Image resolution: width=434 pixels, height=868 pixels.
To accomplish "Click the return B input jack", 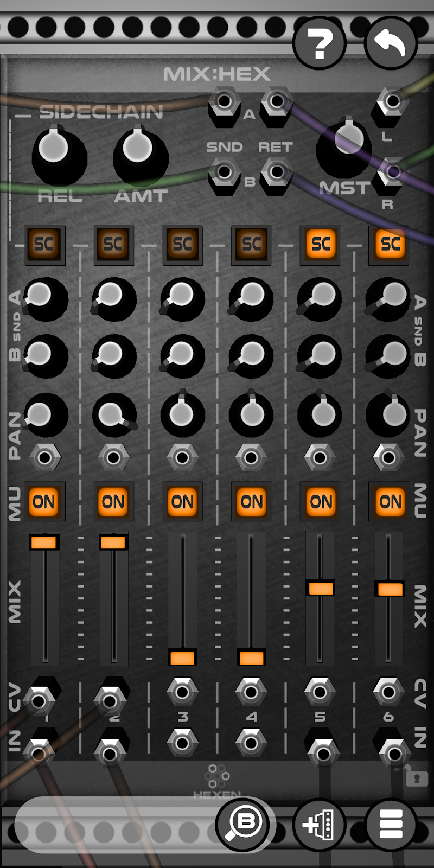I will 277,173.
